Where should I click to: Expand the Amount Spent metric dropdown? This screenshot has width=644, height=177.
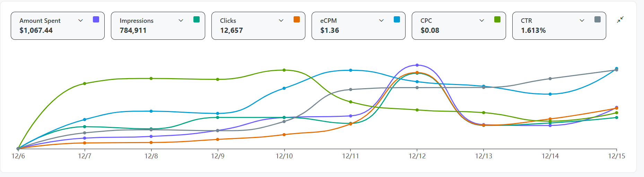81,20
